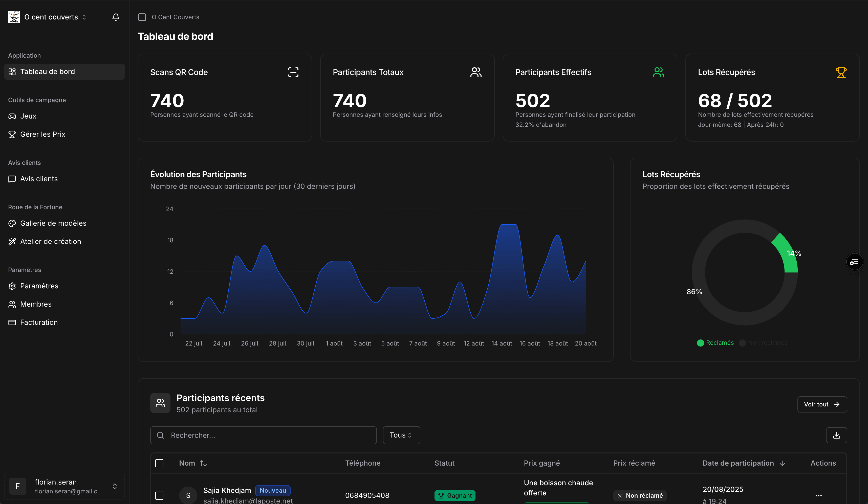
Task: Open Gérer les Prix in sidebar
Action: coord(42,134)
